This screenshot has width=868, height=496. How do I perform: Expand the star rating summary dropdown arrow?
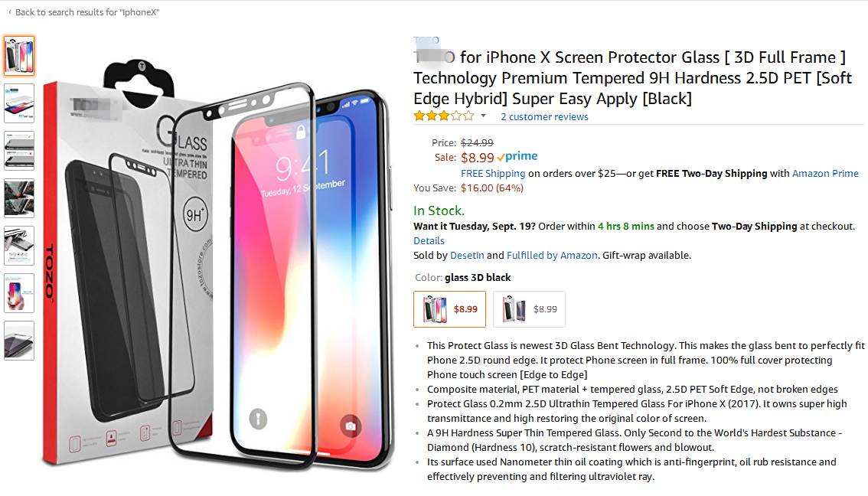483,117
